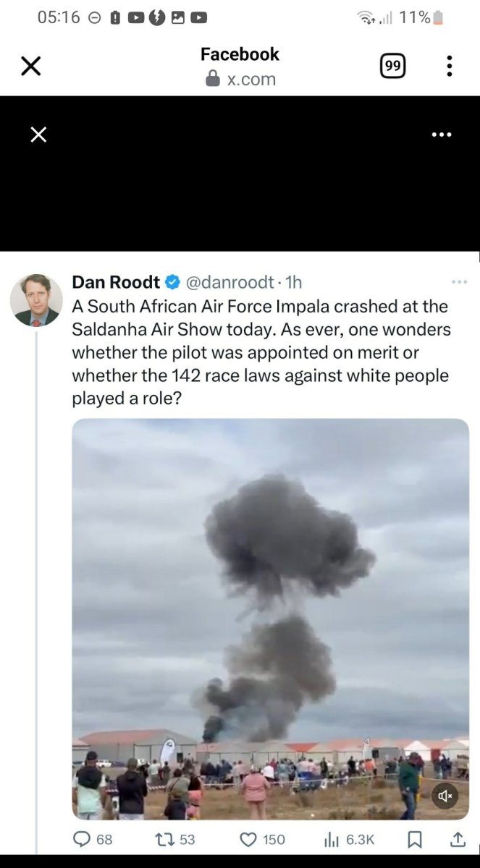Open the media viewer more options
The width and height of the screenshot is (480, 868).
[x=441, y=135]
